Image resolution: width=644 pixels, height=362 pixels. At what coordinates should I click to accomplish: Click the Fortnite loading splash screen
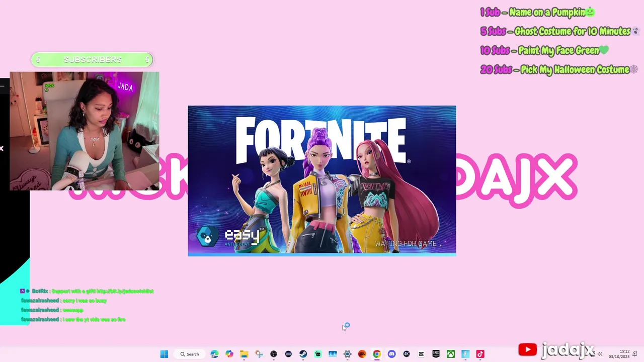pos(322,181)
